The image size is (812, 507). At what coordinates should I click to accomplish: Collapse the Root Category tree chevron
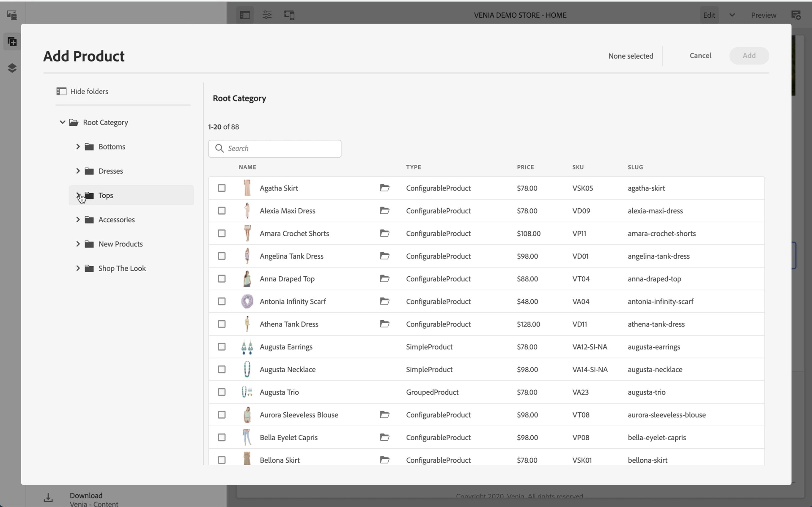coord(62,122)
